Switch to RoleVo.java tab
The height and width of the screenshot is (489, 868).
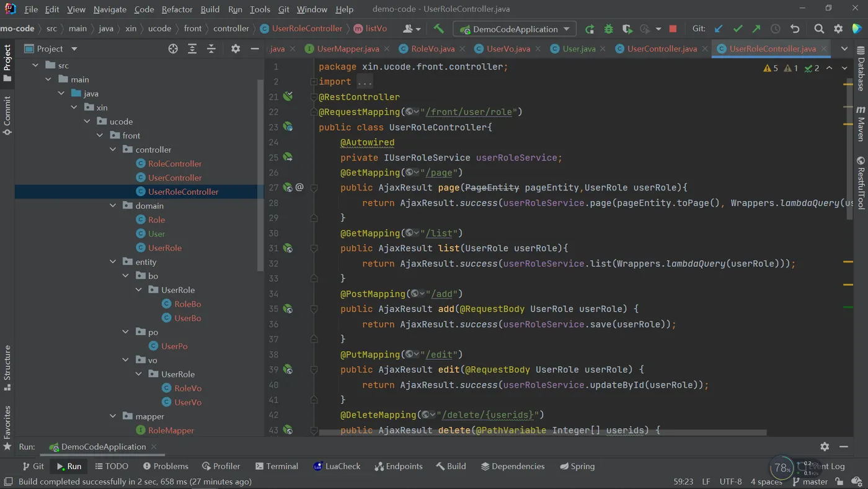[x=433, y=48]
